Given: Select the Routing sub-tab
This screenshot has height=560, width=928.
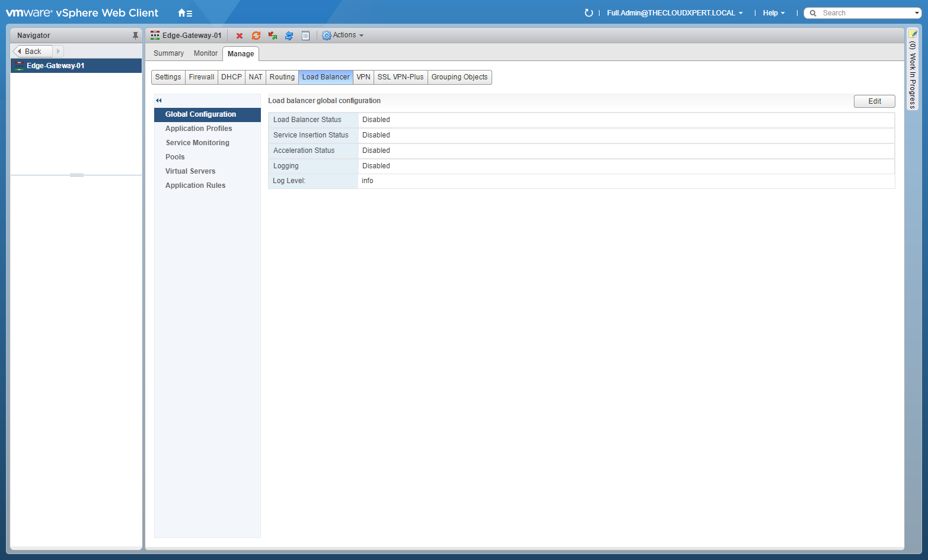Looking at the screenshot, I should pyautogui.click(x=282, y=77).
